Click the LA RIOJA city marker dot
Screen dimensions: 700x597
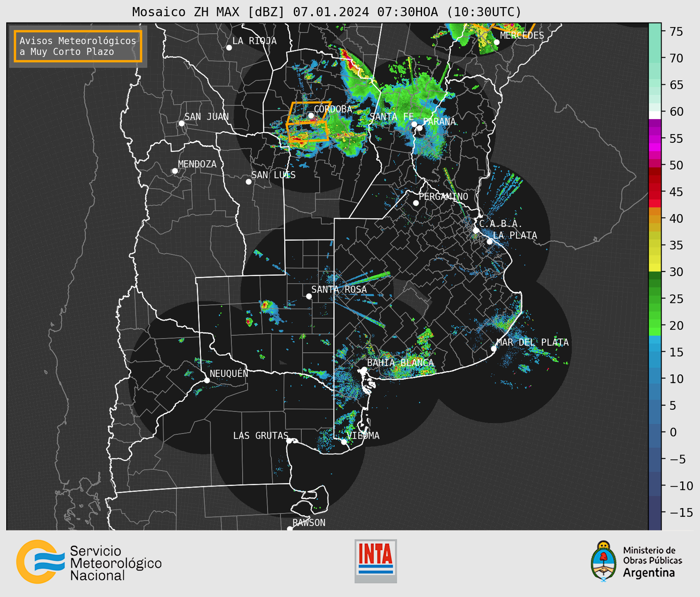tap(229, 48)
